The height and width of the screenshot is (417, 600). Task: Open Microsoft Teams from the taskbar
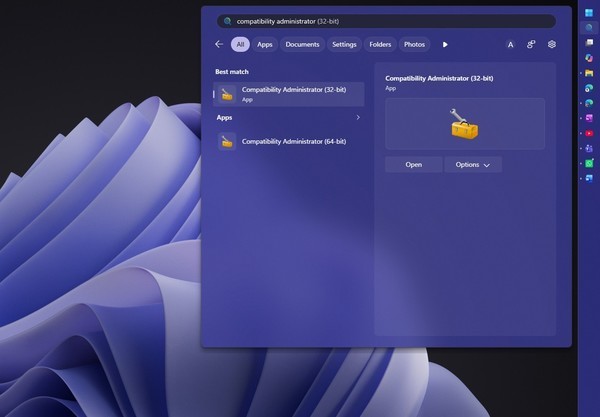pyautogui.click(x=589, y=148)
